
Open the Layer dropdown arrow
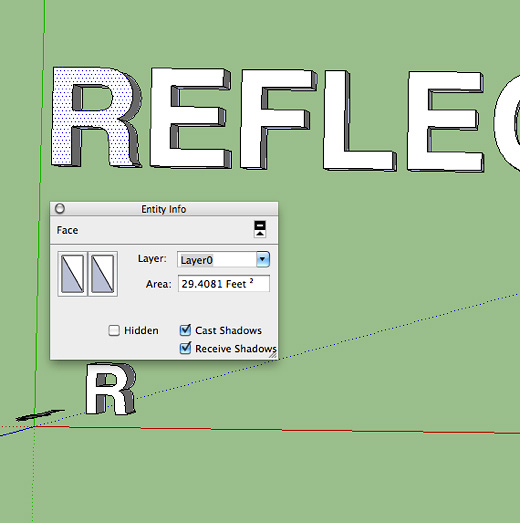[263, 259]
